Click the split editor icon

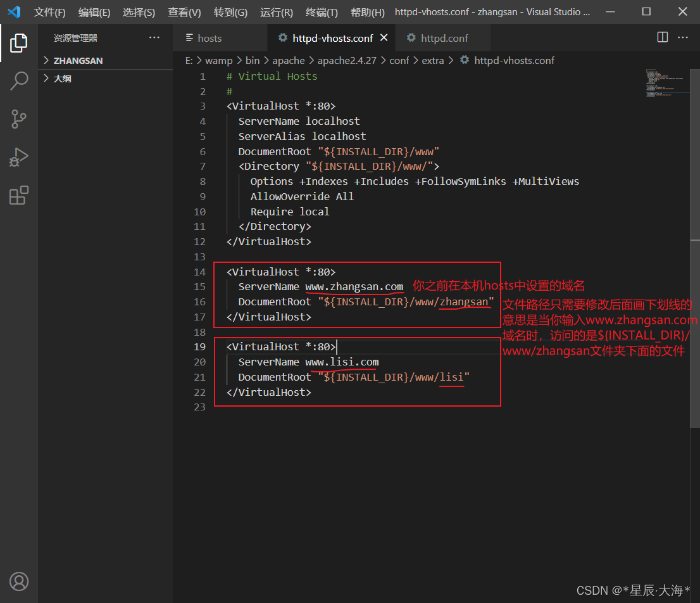coord(663,37)
